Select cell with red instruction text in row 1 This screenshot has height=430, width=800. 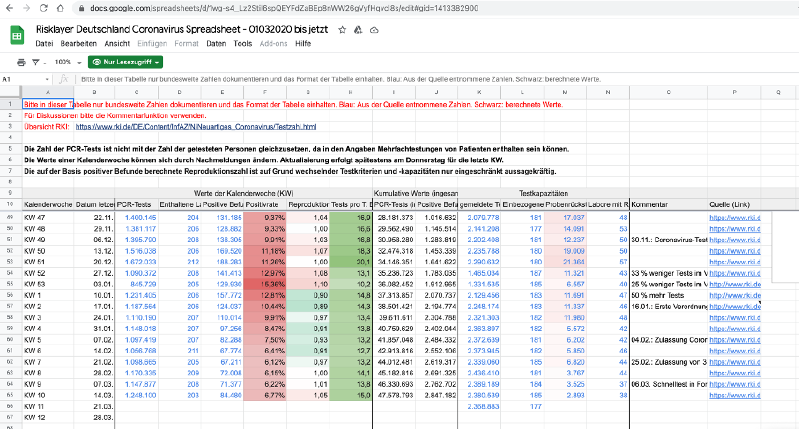48,105
